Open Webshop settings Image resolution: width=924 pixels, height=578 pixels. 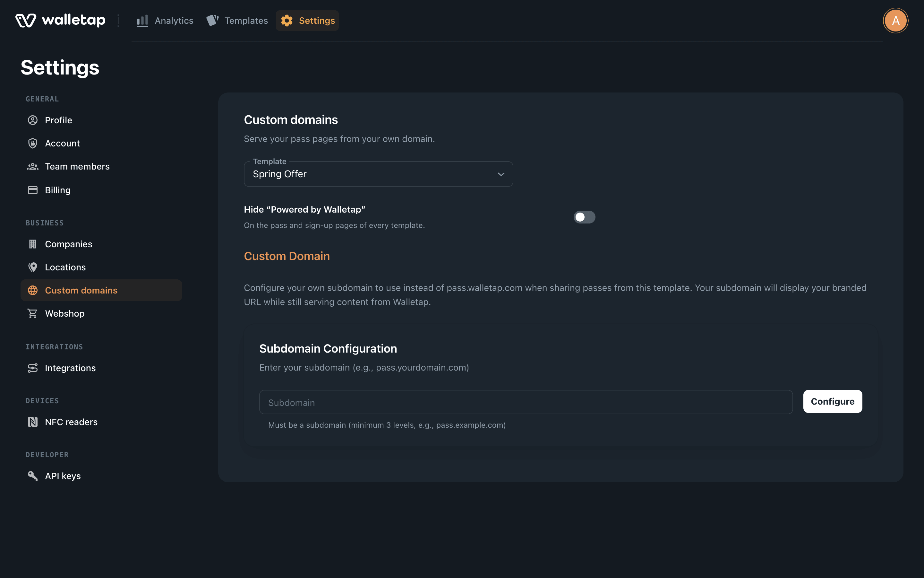pos(101,313)
